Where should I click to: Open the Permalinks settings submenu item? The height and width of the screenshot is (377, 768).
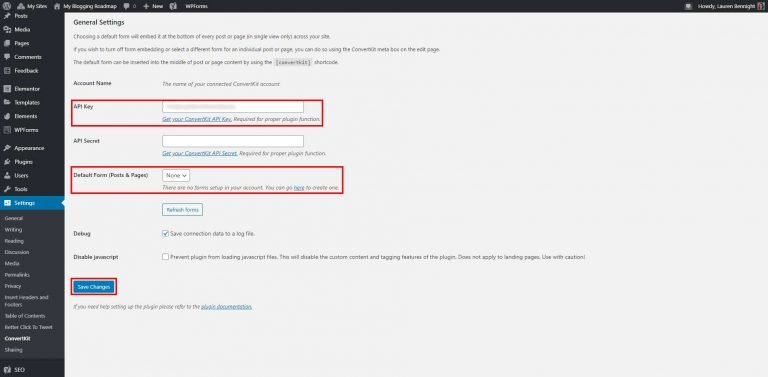coord(17,275)
